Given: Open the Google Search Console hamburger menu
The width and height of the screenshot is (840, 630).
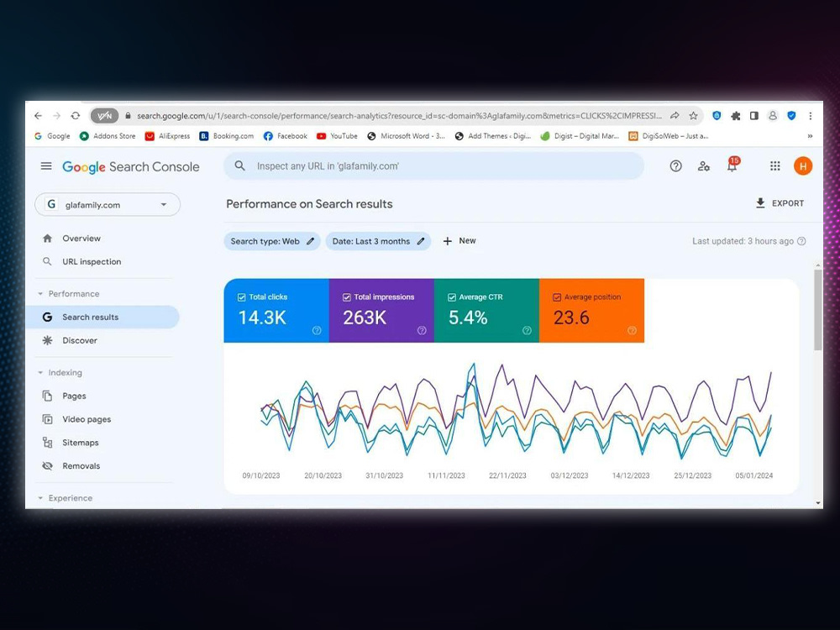Looking at the screenshot, I should 46,166.
